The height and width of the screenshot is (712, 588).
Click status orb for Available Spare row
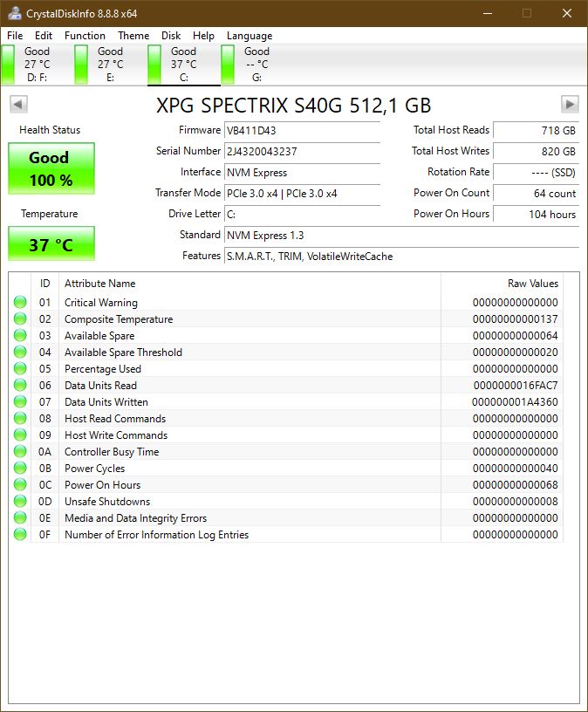pos(20,335)
